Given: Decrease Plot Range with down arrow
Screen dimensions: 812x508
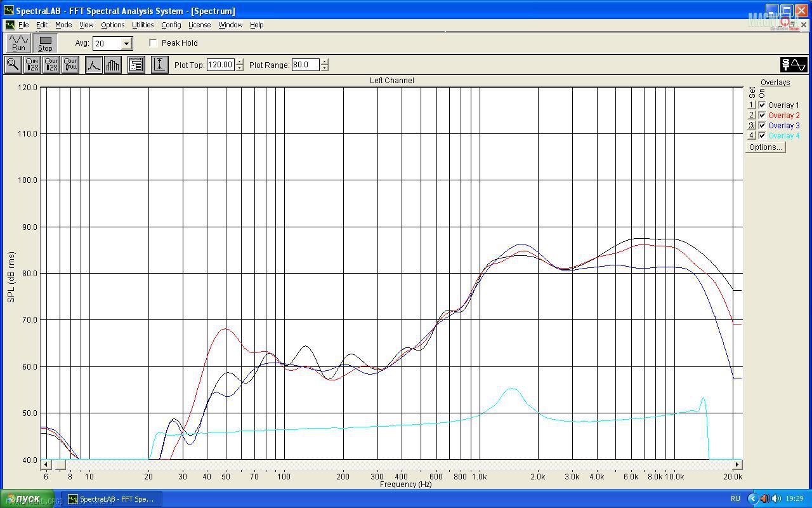Looking at the screenshot, I should 325,68.
